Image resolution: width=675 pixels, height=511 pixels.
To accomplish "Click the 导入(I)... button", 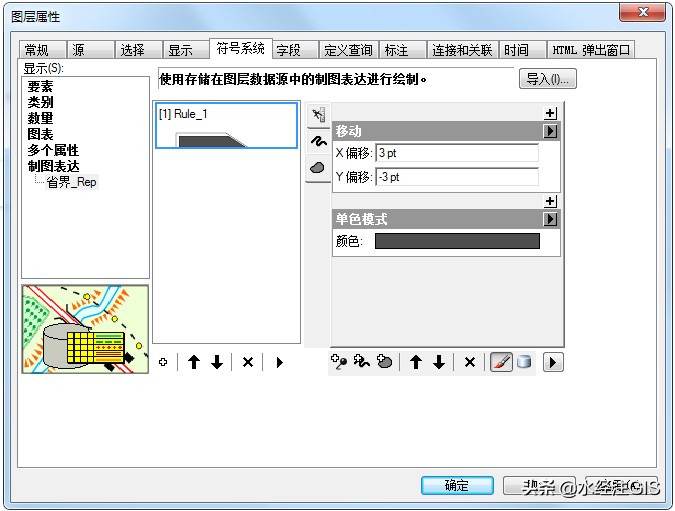I will (548, 79).
